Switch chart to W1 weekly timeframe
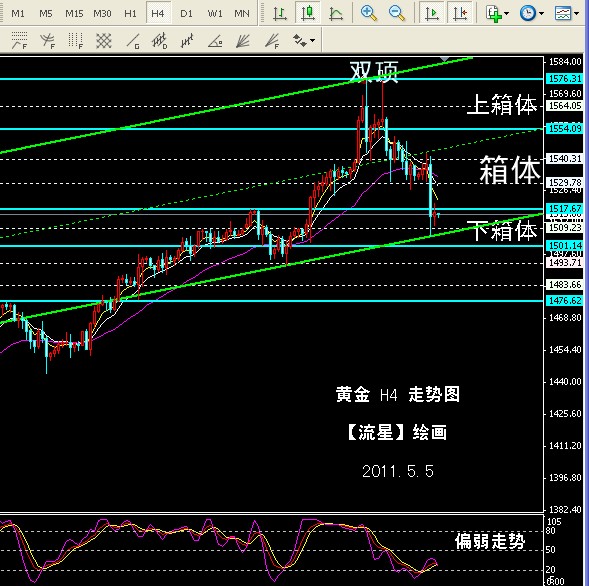Screen dimensions: 589x586 [214, 14]
